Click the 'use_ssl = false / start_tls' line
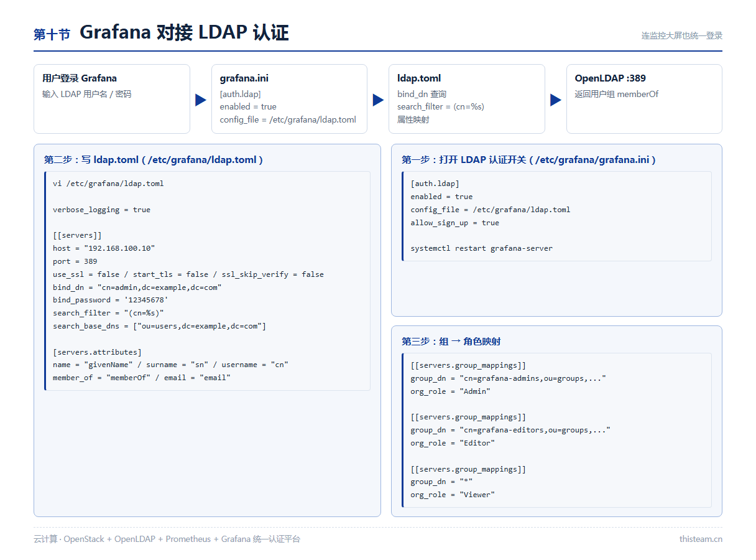Screen dimensions: 756x560 point(188,274)
